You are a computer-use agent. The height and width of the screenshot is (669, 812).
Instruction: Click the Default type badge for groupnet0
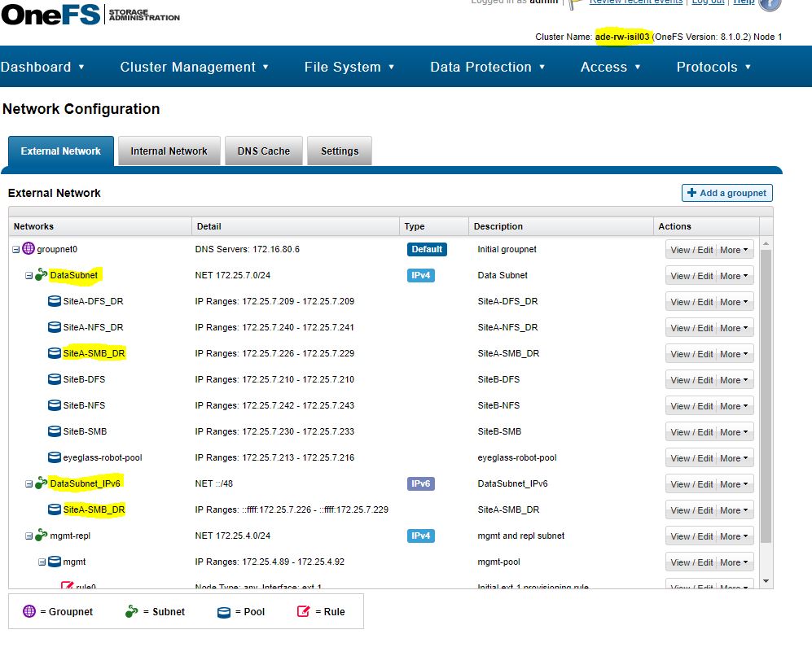pyautogui.click(x=427, y=249)
